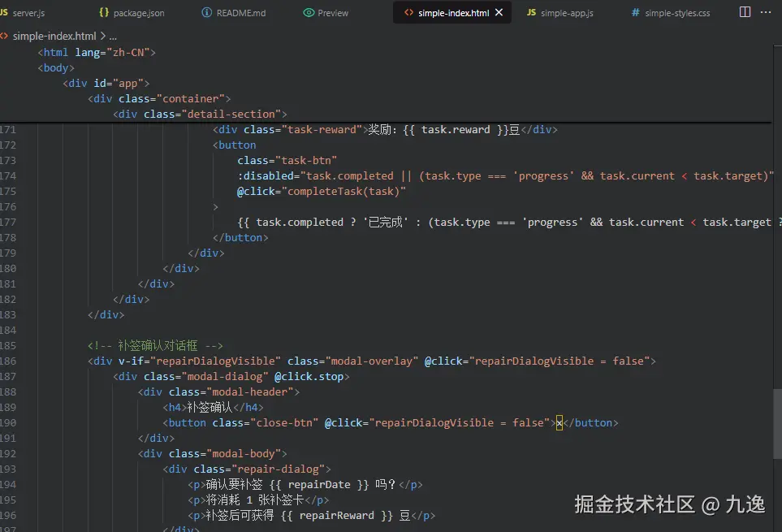
Task: Click the {{ repairReward }} expression
Action: [337, 516]
